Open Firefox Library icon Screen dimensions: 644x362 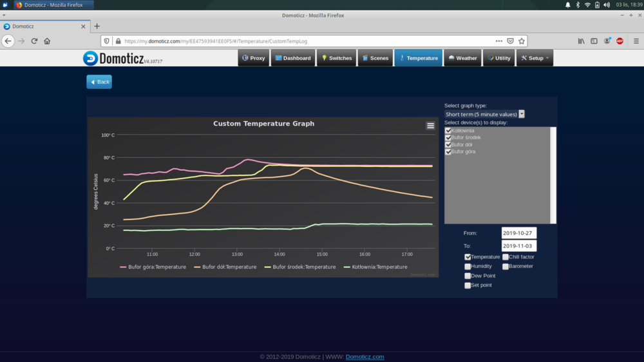(x=581, y=41)
